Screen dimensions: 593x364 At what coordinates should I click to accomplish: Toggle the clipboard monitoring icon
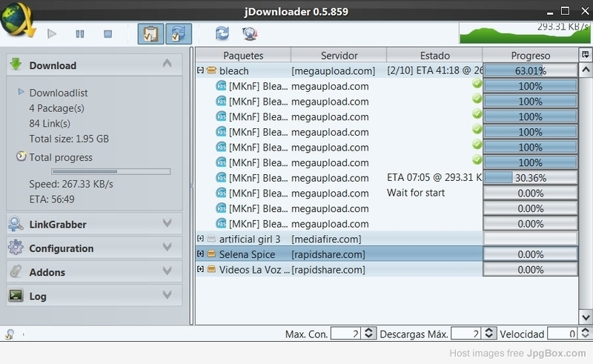[150, 34]
